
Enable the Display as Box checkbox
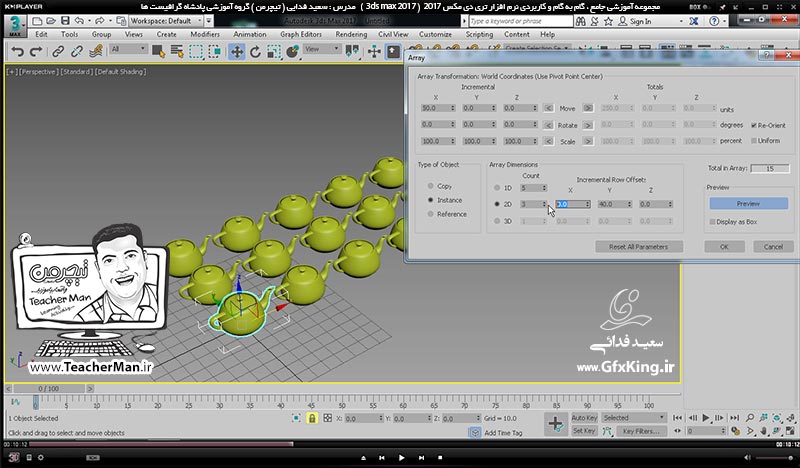point(712,222)
